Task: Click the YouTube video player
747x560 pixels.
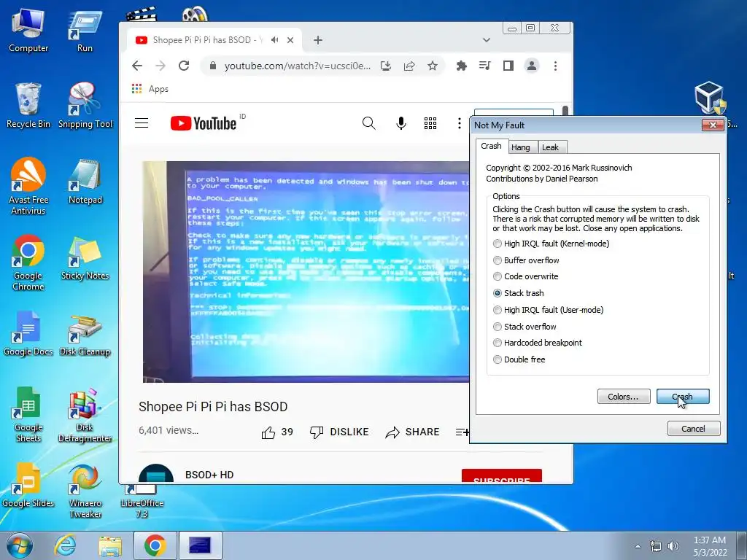Action: 306,271
